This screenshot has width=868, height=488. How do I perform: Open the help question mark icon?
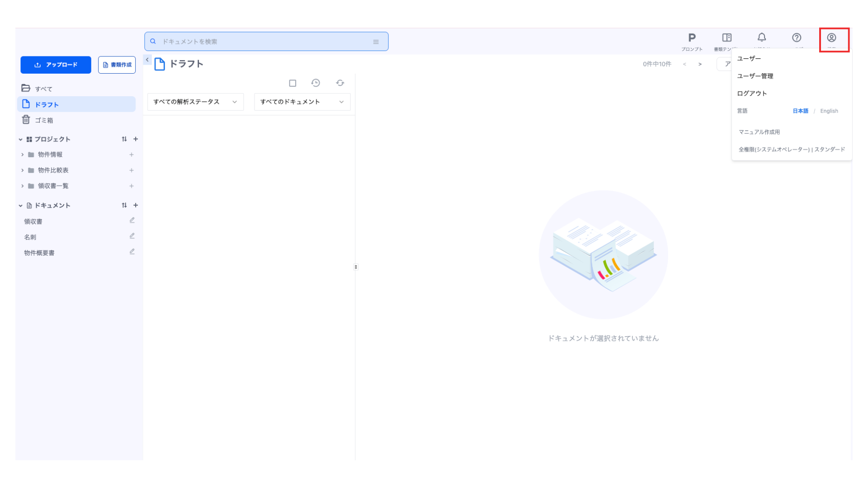point(797,38)
